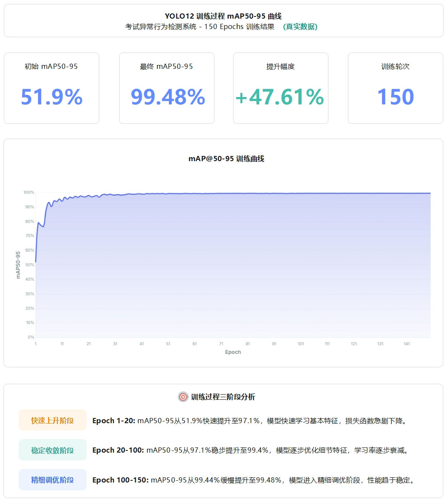Screen dimensions: 448x502
Task: Click the green (真实数据) label
Action: click(300, 27)
